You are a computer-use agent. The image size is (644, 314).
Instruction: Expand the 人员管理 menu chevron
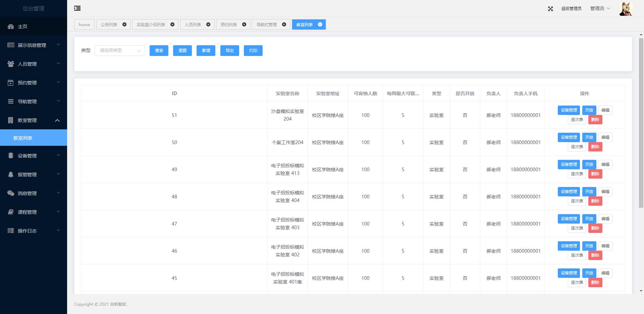(58, 63)
